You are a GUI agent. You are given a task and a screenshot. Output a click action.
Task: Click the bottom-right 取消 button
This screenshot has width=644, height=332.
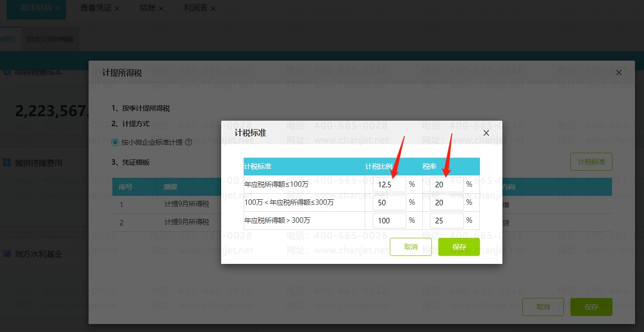click(x=543, y=307)
